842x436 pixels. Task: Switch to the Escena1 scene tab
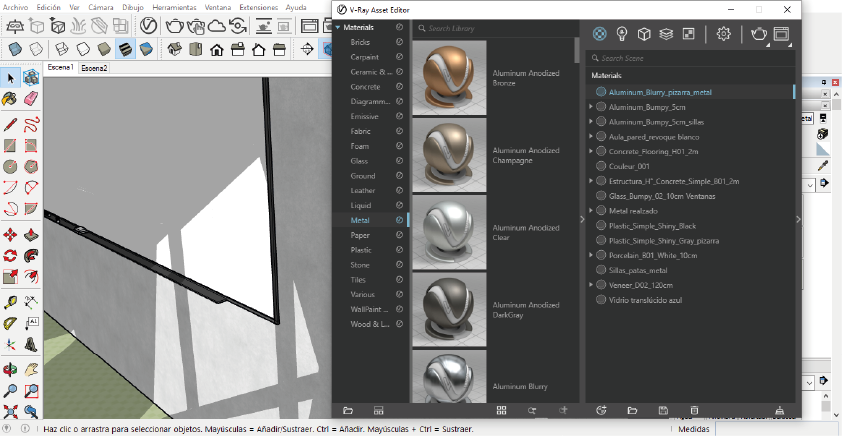coord(61,68)
